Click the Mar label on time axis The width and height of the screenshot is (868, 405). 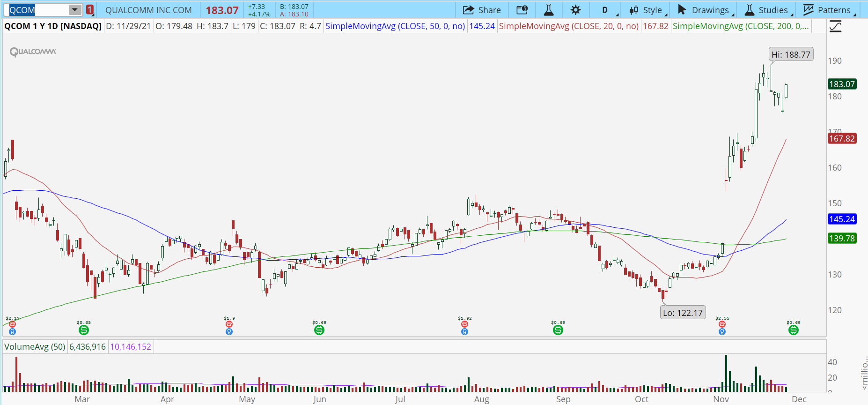coord(82,399)
